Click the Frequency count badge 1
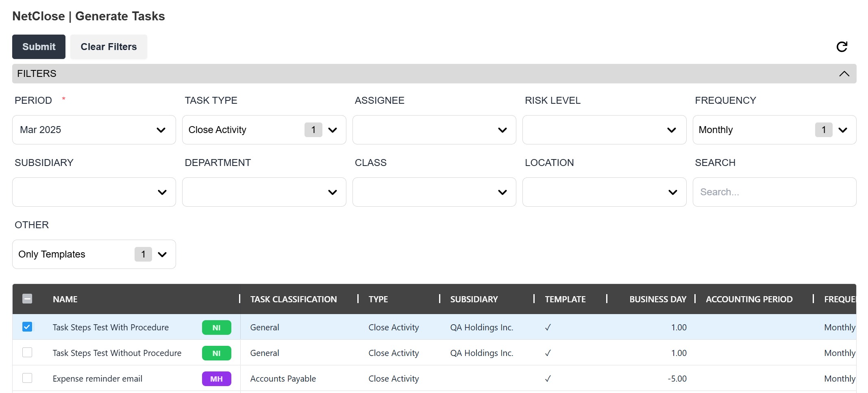This screenshot has width=868, height=393. point(824,130)
